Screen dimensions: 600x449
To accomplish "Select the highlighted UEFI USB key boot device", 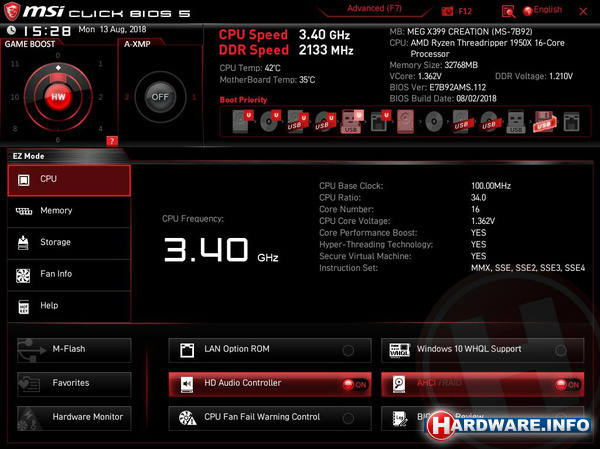I will point(351,122).
